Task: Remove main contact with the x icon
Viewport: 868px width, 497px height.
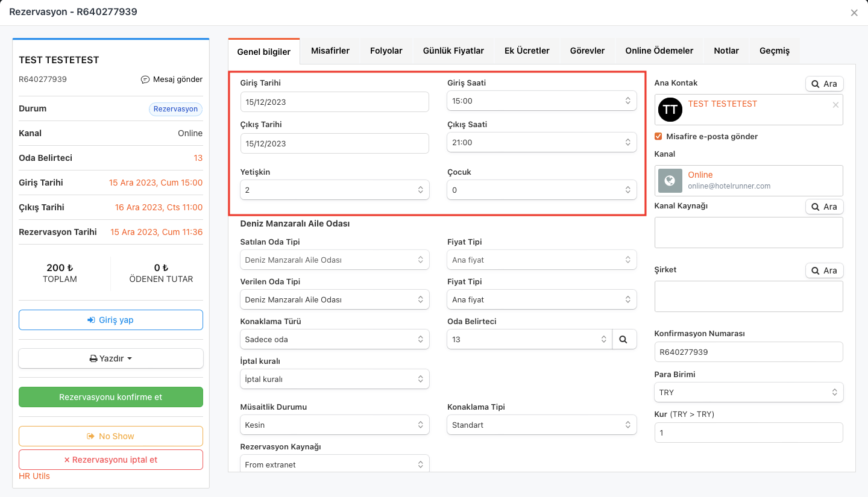Action: pos(835,105)
